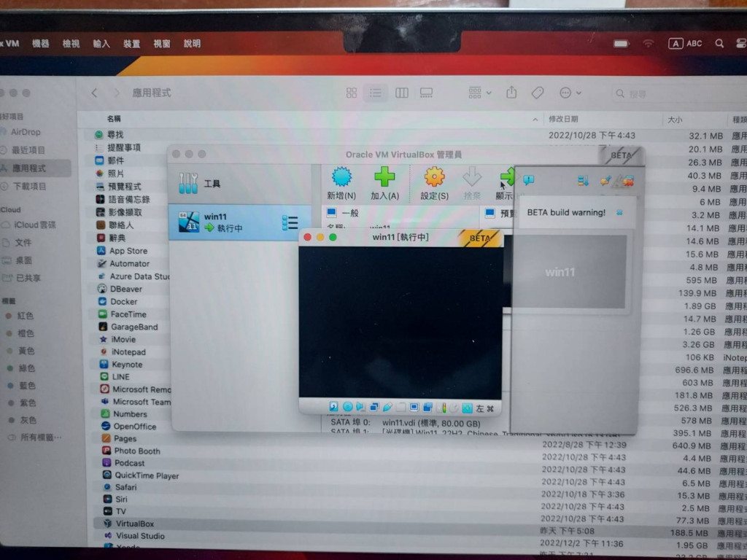
Task: Click the 新增(N) new VM icon
Action: pyautogui.click(x=341, y=176)
